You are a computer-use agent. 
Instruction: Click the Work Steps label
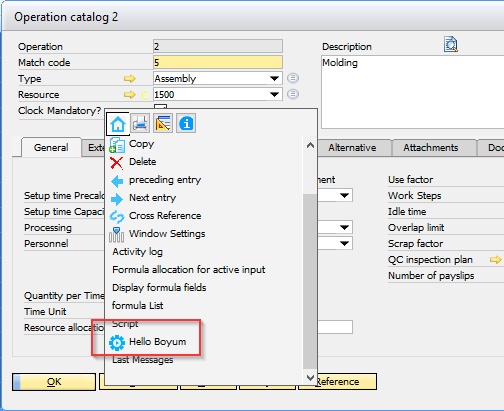414,196
